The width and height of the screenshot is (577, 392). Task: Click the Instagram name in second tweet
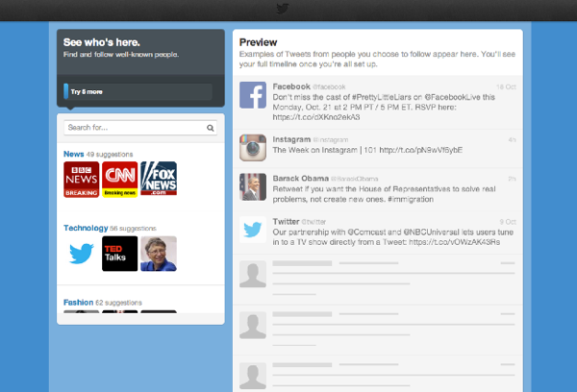click(291, 139)
